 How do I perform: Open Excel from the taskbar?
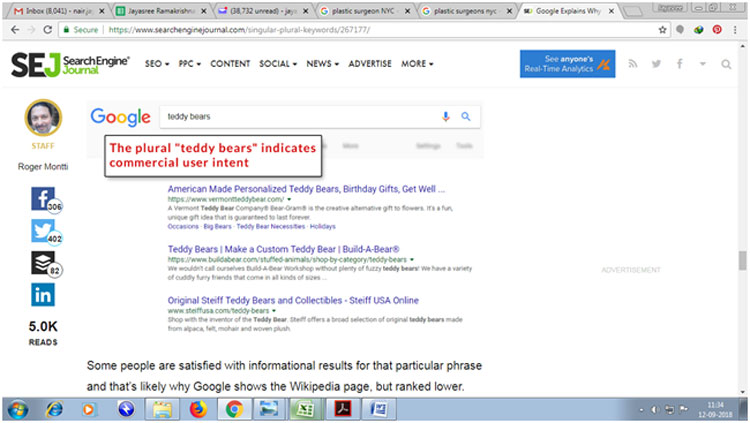tap(305, 410)
